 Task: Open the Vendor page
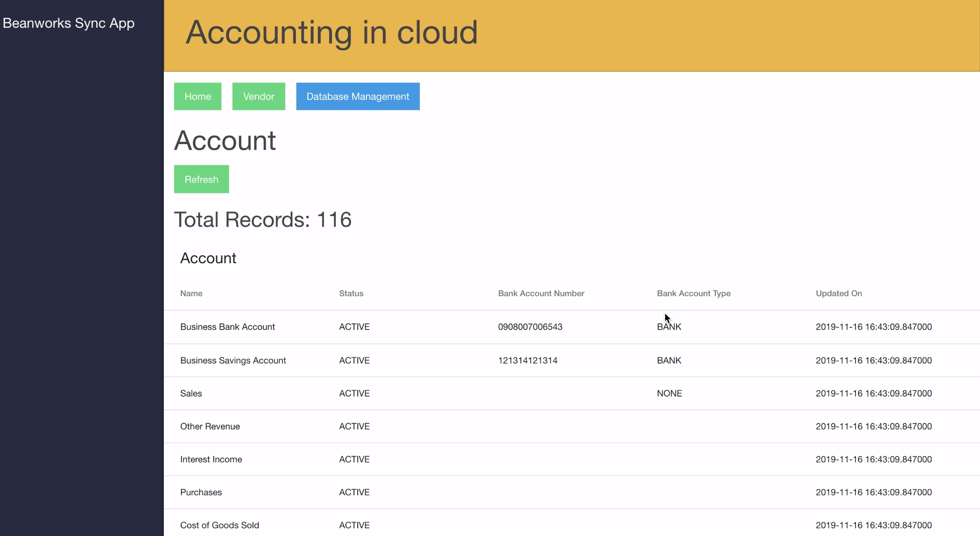pyautogui.click(x=259, y=97)
